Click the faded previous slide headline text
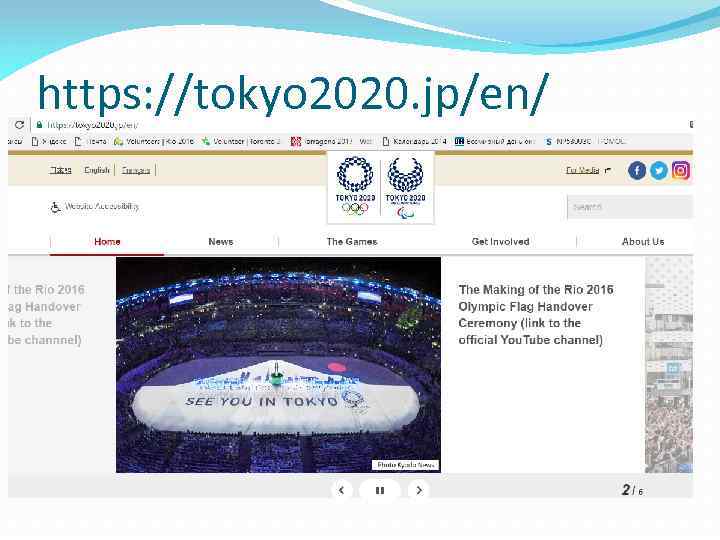Image resolution: width=720 pixels, height=540 pixels. (46, 315)
